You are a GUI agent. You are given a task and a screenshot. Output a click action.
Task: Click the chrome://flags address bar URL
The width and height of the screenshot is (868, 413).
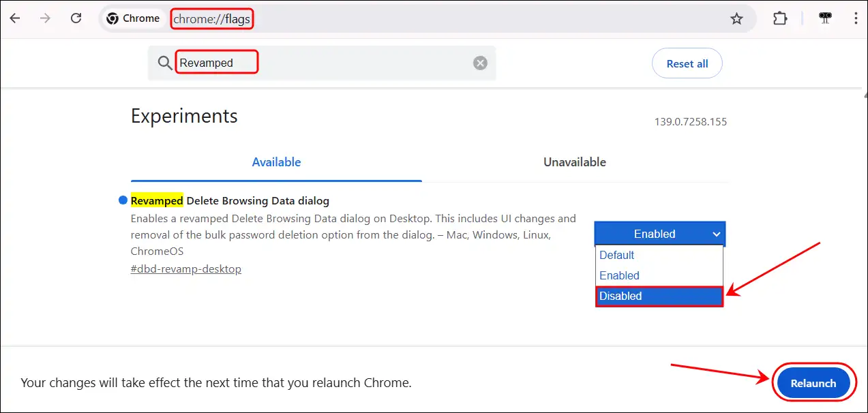(x=212, y=19)
